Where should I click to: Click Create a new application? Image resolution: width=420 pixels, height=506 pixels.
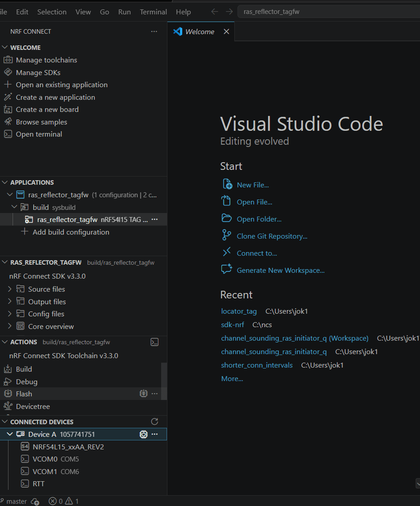(x=55, y=97)
